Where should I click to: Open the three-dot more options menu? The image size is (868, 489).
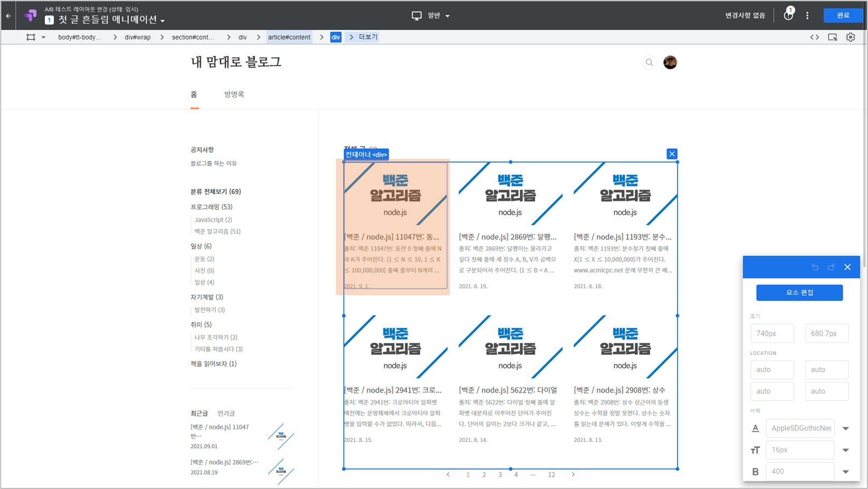click(807, 16)
